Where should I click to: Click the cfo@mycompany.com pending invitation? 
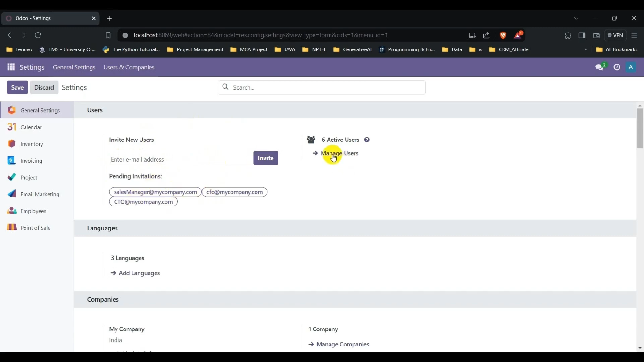click(235, 192)
